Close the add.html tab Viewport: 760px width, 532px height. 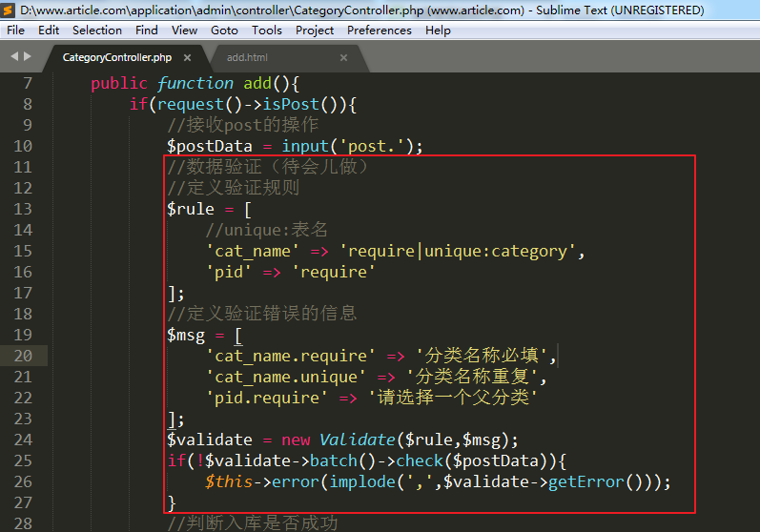pos(341,57)
